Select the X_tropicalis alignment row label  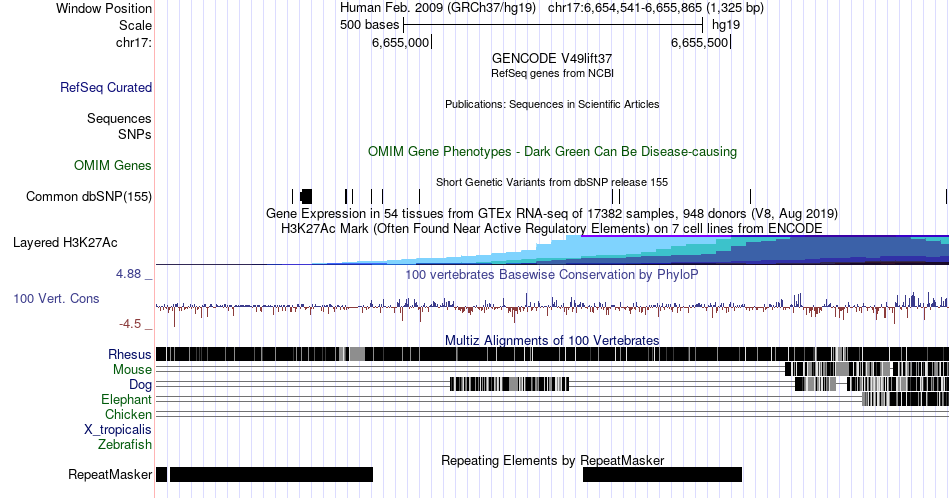(x=118, y=430)
